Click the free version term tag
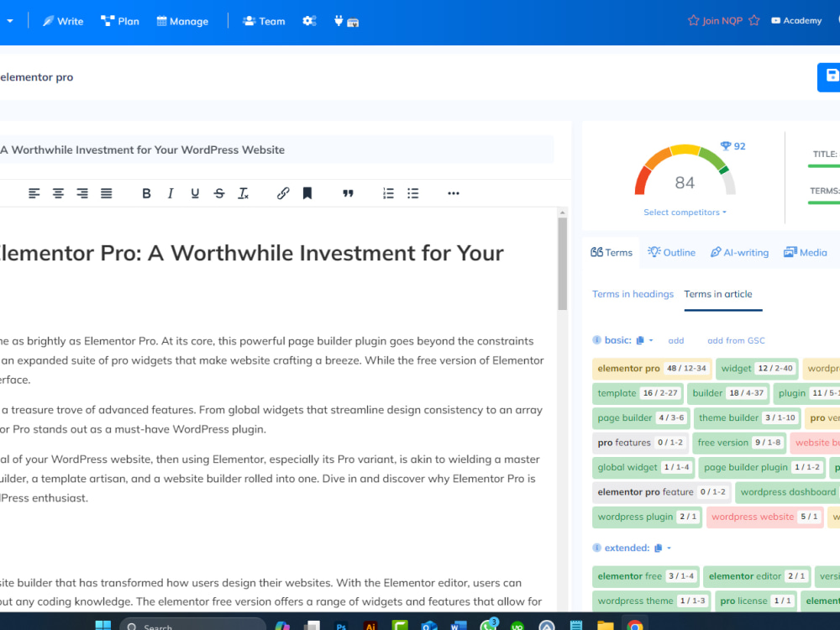This screenshot has height=630, width=840. tap(739, 443)
